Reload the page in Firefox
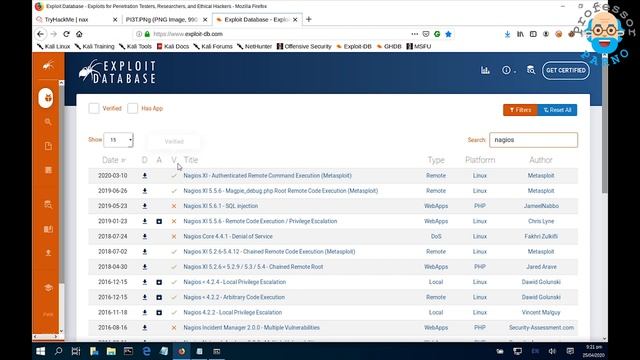The image size is (640, 360). click(67, 34)
